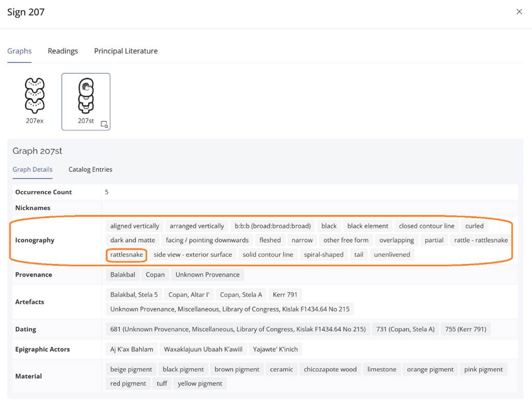Click the rattle - rattlesnake iconography tag
This screenshot has width=532, height=411.
coord(481,240)
